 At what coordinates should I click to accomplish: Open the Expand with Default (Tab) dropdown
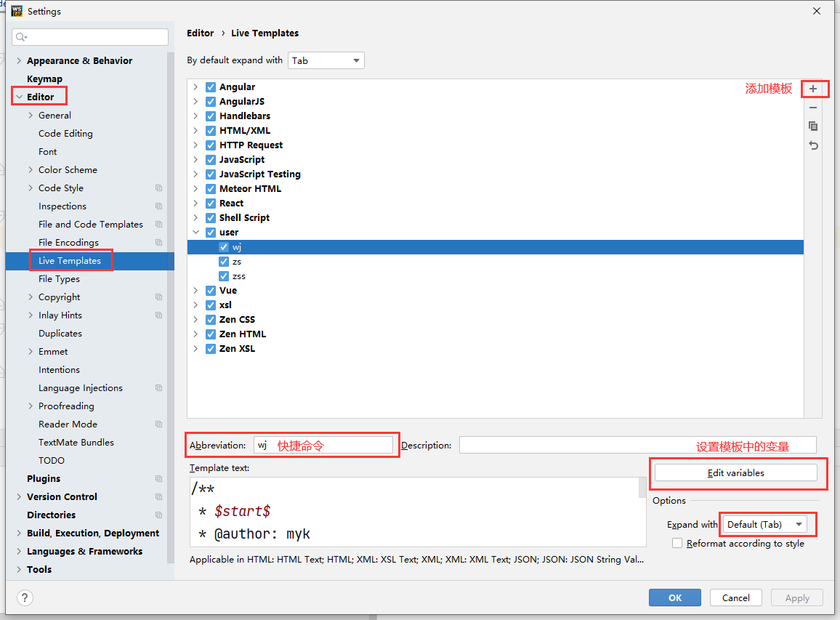coord(765,525)
